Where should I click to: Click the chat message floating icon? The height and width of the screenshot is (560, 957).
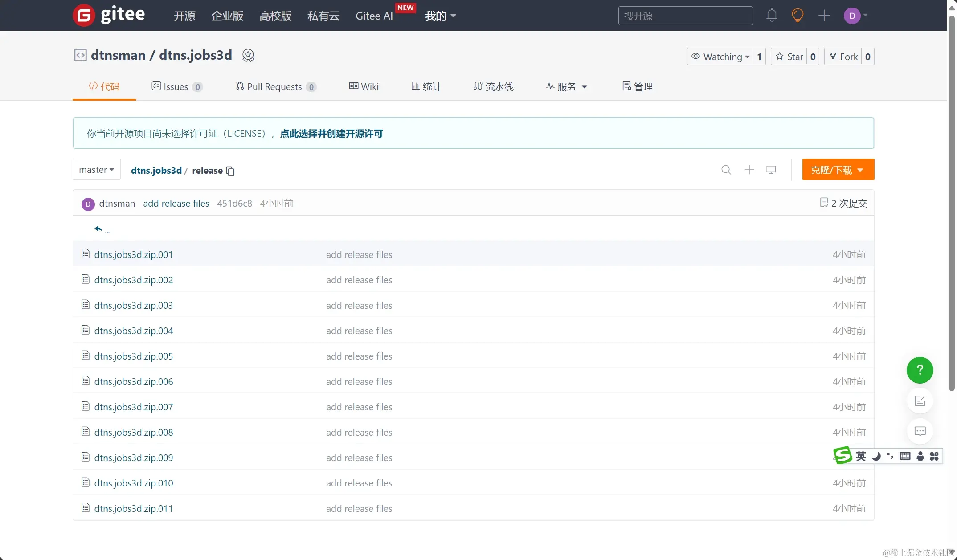920,431
